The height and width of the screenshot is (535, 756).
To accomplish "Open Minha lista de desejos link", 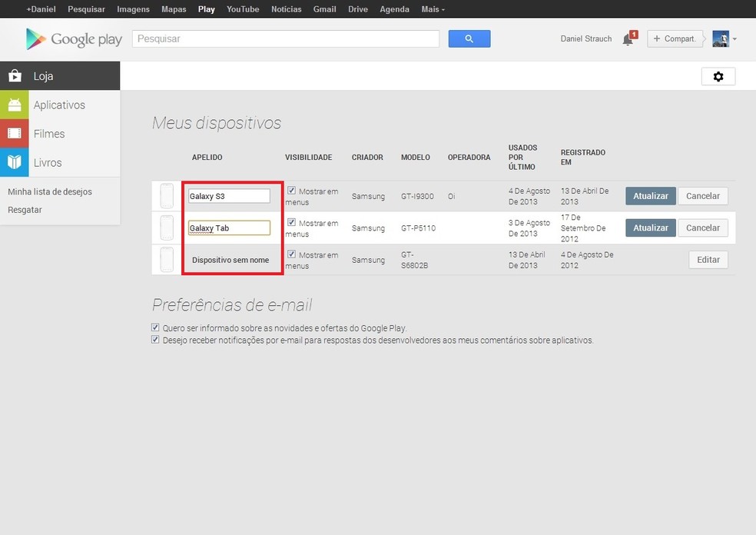I will [x=50, y=191].
